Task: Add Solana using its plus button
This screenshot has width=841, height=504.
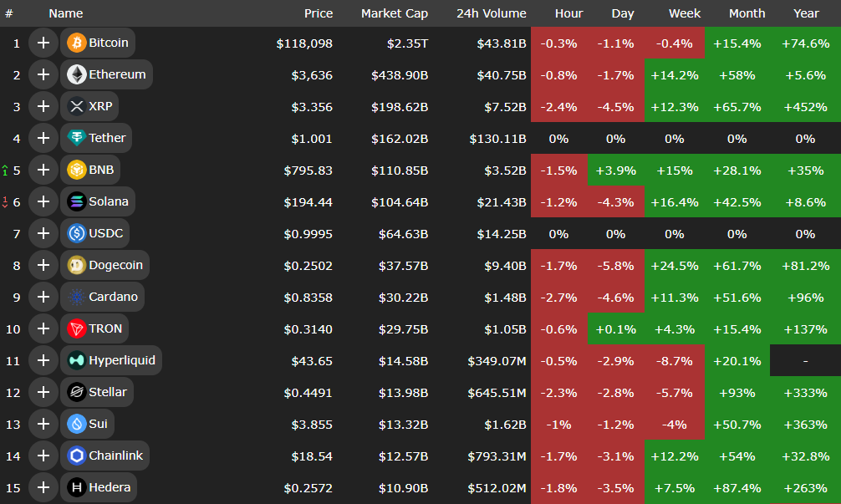Action: (x=43, y=201)
